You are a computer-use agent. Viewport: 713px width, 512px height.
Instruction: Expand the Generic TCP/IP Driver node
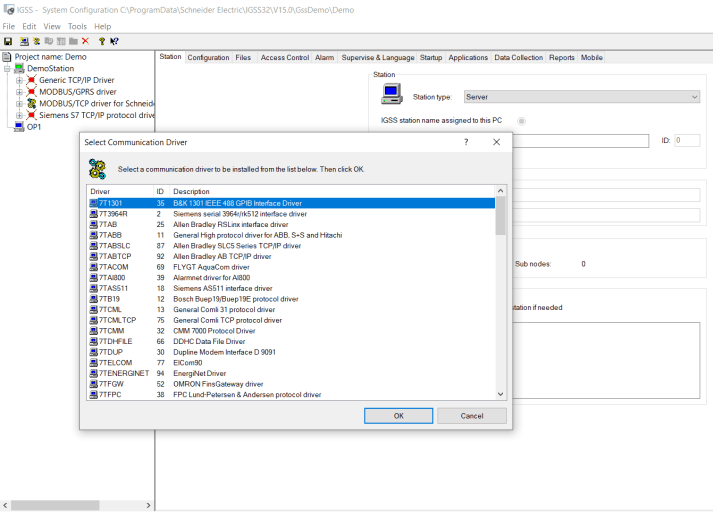click(x=19, y=80)
